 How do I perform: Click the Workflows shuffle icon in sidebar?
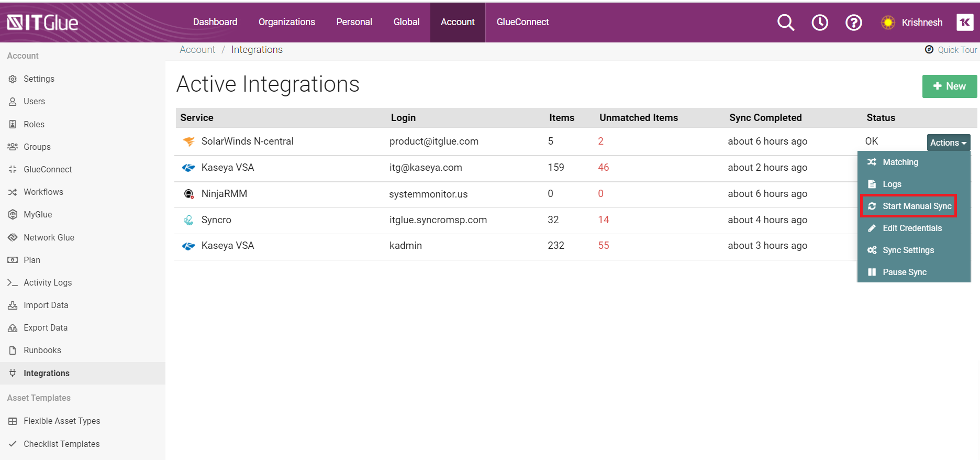point(13,192)
